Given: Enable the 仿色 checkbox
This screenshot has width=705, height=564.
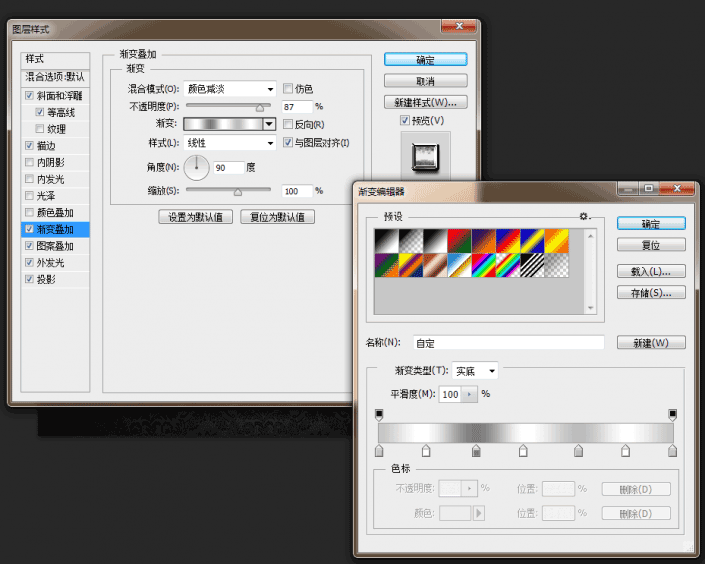Looking at the screenshot, I should [x=288, y=88].
